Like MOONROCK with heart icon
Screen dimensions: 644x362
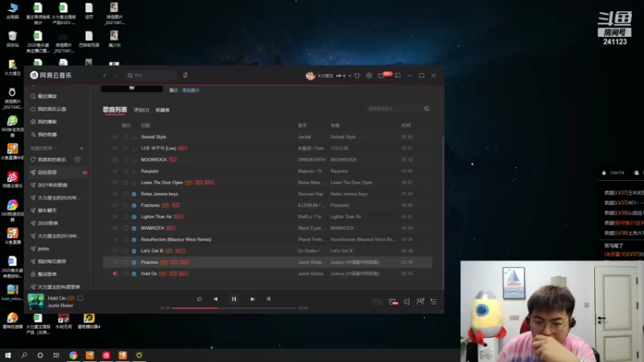126,160
